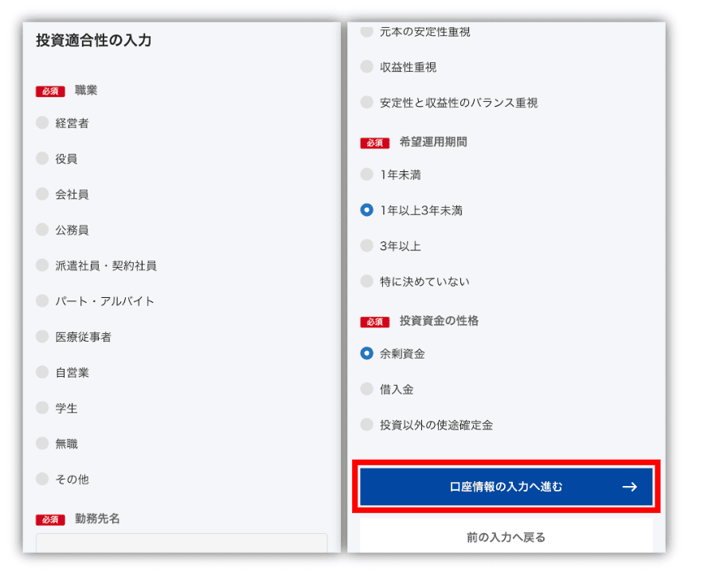This screenshot has width=704, height=588.
Task: Select 特に決めていない period option
Action: coord(366,281)
